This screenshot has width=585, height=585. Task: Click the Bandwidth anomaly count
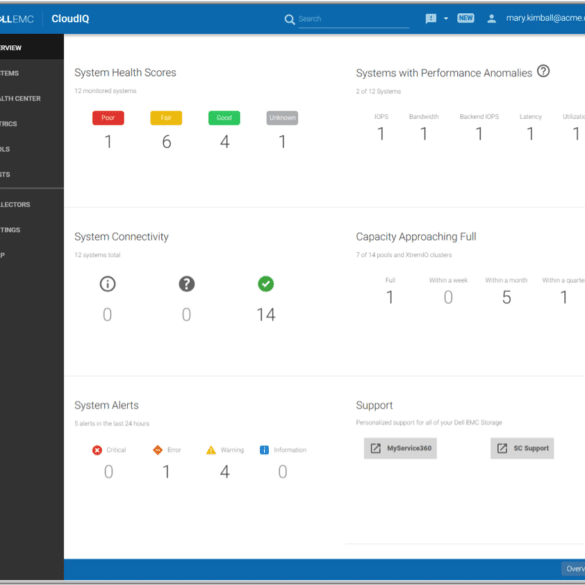pos(424,134)
